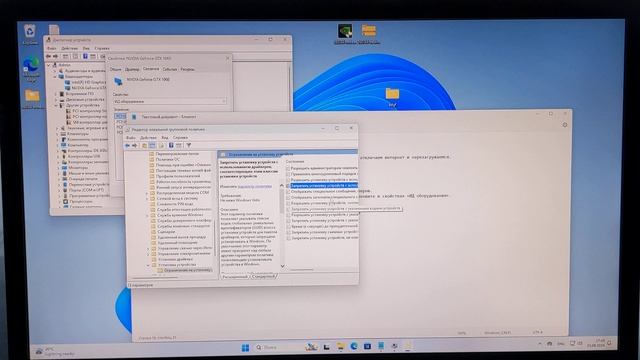The height and width of the screenshot is (360, 640).
Task: Select the first policy 'Разрешить администраторам'
Action: (322, 168)
